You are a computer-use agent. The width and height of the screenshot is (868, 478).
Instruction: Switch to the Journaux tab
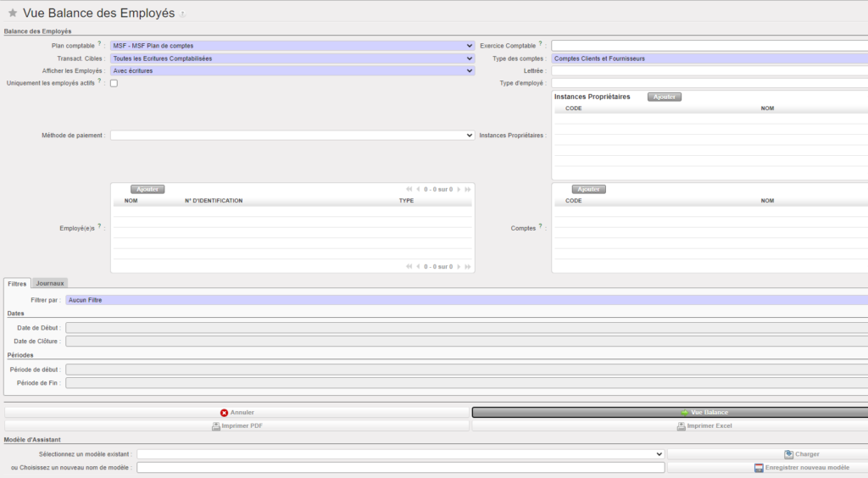51,283
